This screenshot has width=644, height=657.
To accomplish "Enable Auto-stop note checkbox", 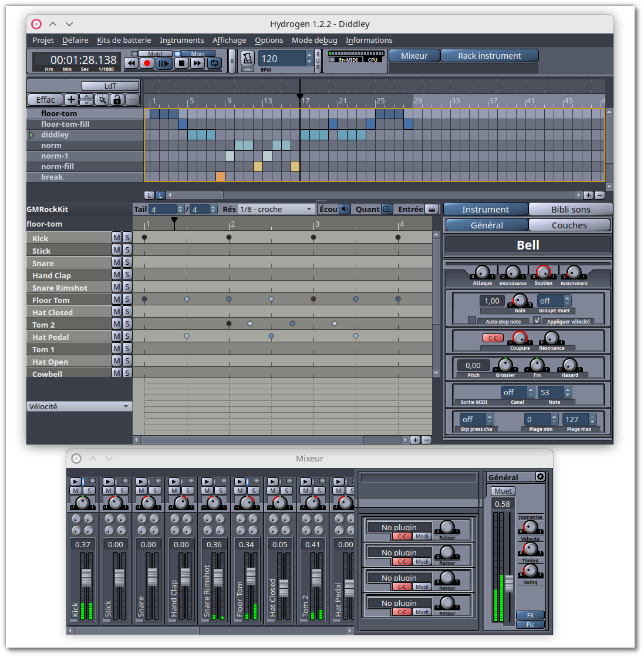I will 472,320.
